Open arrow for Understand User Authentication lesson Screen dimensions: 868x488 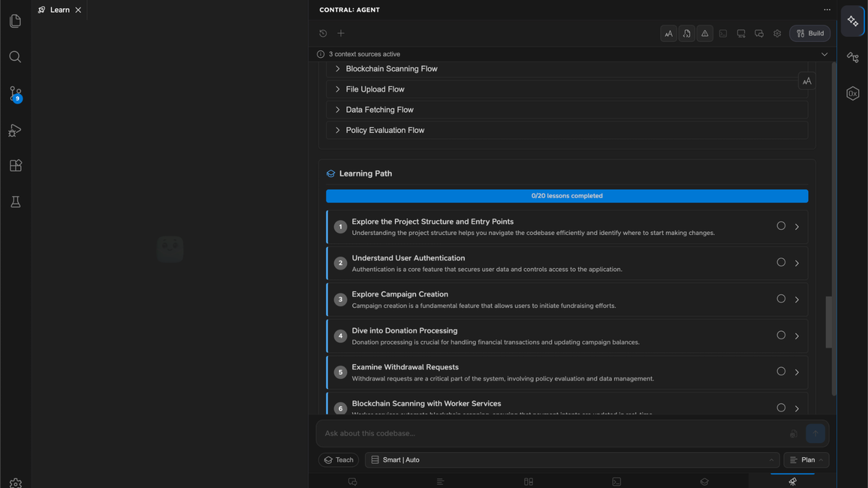797,263
